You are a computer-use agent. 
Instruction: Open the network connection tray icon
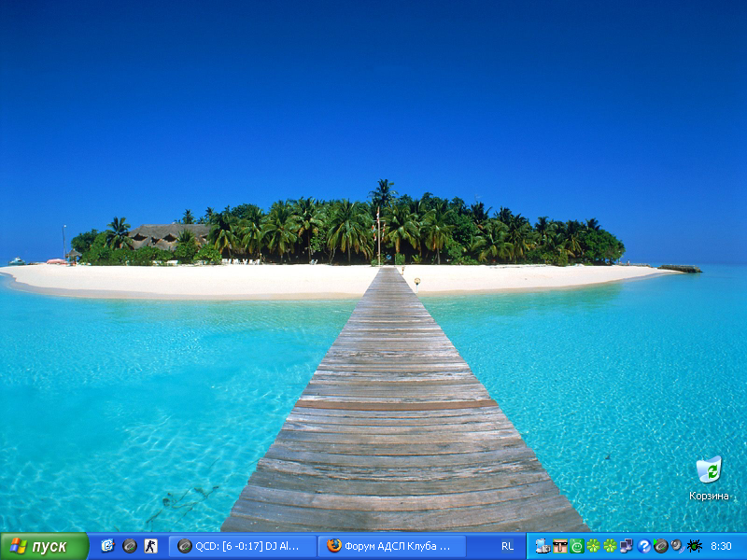(x=627, y=546)
